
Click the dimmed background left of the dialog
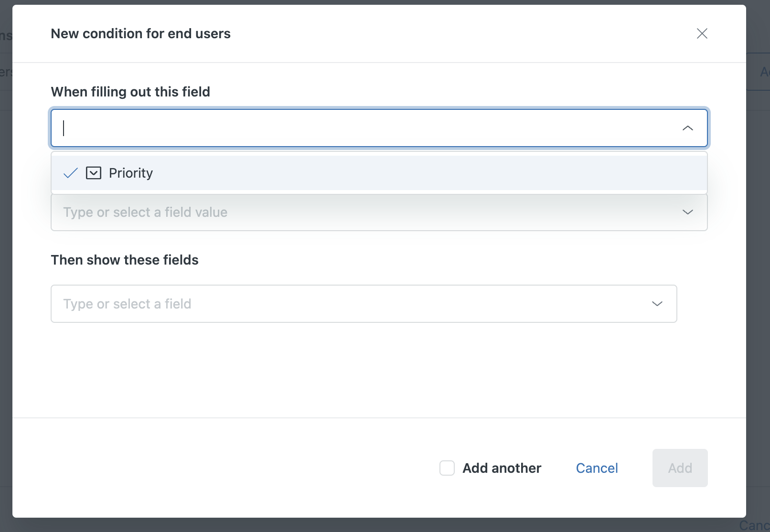pyautogui.click(x=6, y=287)
